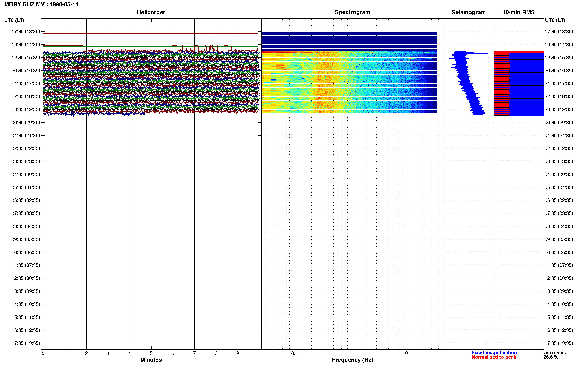Click left time label '06:35 (02:35)'
This screenshot has width=588, height=368.
click(x=26, y=200)
